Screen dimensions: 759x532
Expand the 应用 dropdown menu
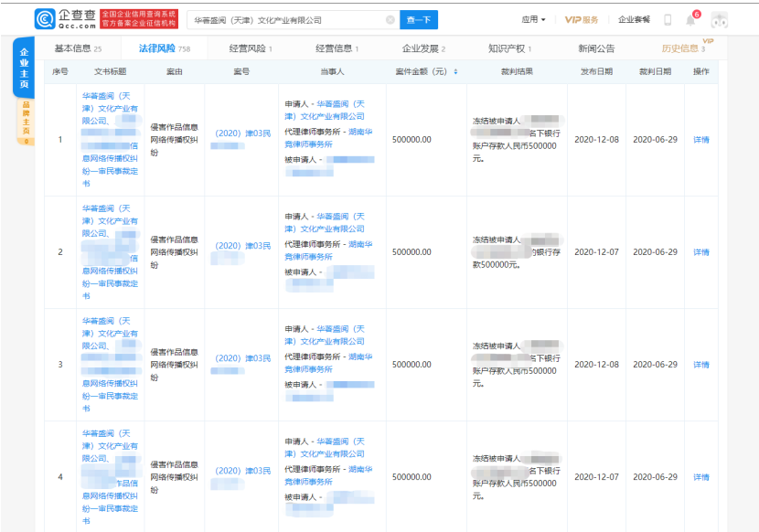click(533, 20)
